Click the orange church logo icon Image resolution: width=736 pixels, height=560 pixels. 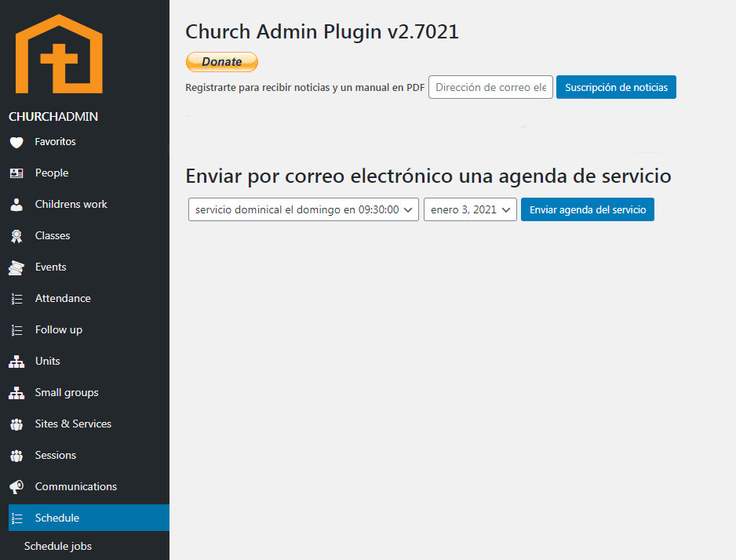59,54
